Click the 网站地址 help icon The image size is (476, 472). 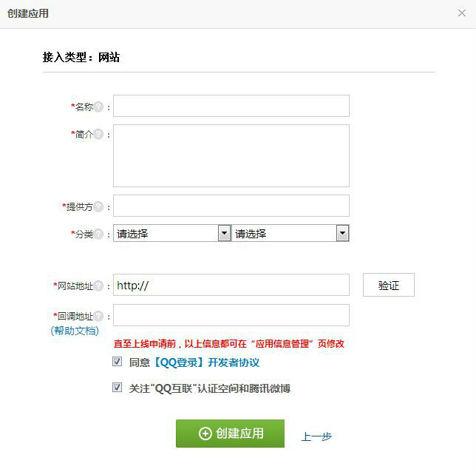pos(98,286)
